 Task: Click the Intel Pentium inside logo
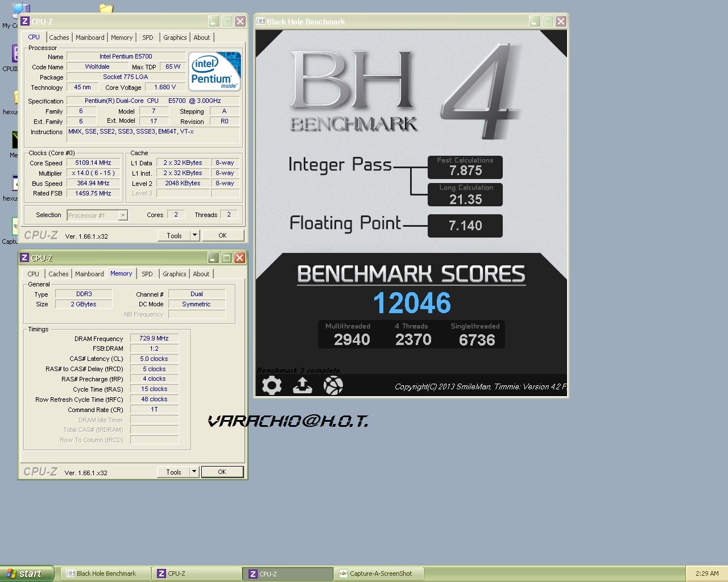coord(215,72)
